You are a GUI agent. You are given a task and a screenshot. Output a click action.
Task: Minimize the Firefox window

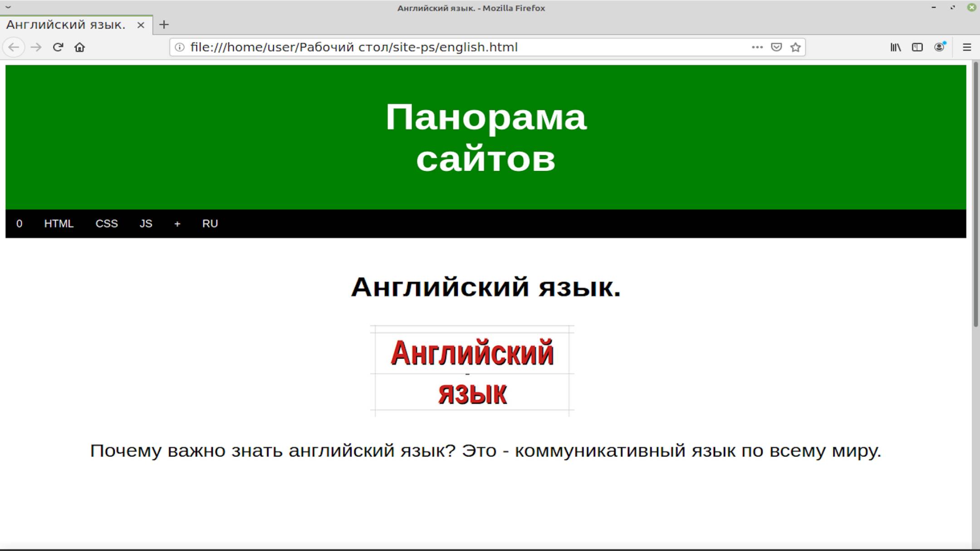[x=934, y=7]
